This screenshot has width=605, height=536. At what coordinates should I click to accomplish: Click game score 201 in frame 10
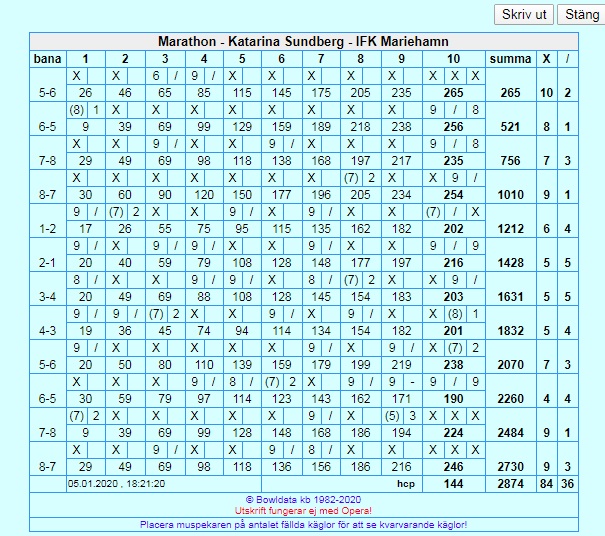click(453, 330)
